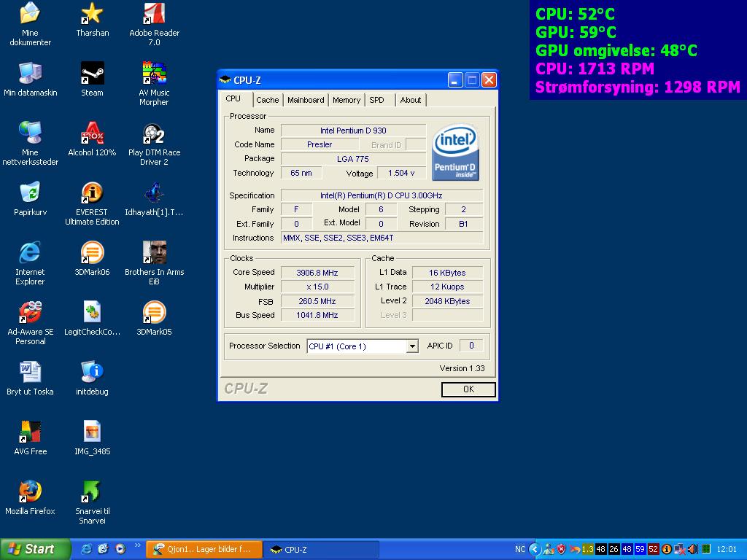Click the Instructions field MMX, SSE list
The height and width of the screenshot is (560, 747).
tap(382, 238)
